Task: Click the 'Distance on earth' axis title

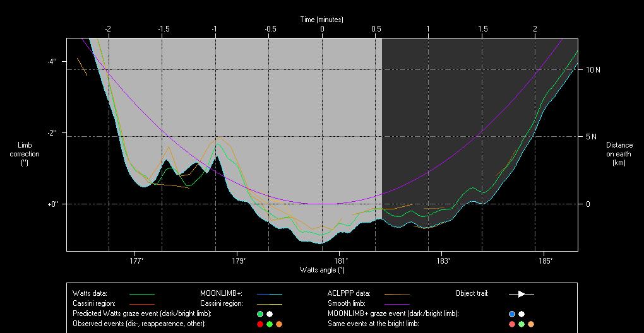Action: [619, 154]
